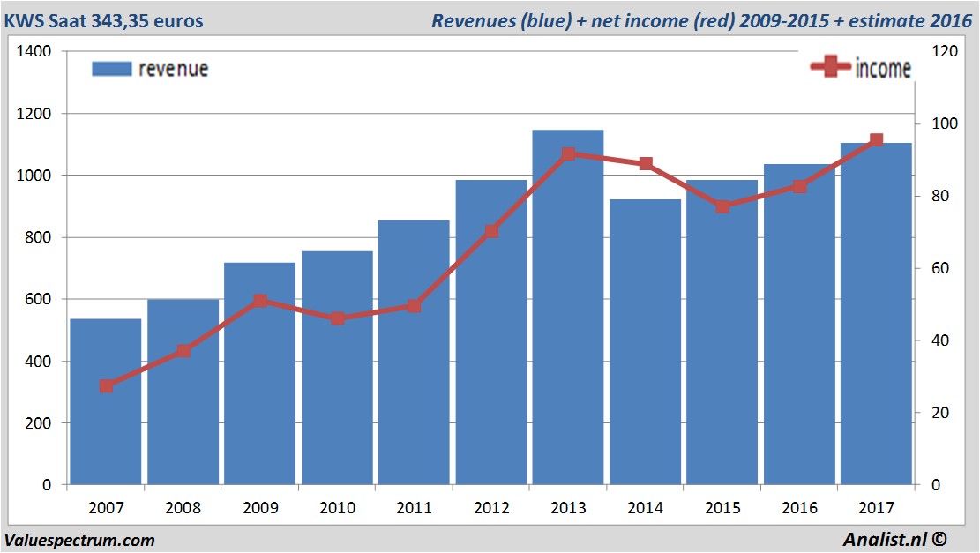Click the 2012 income marker

pos(491,231)
